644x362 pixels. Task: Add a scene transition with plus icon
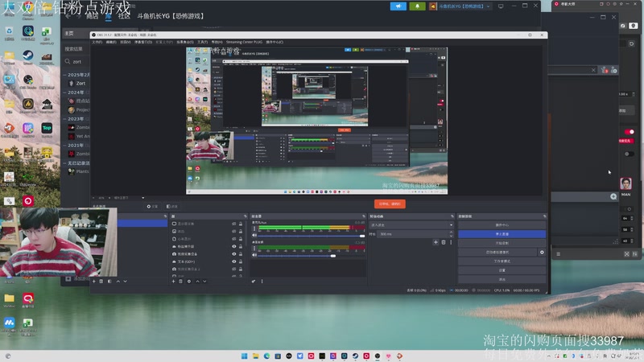(x=436, y=243)
